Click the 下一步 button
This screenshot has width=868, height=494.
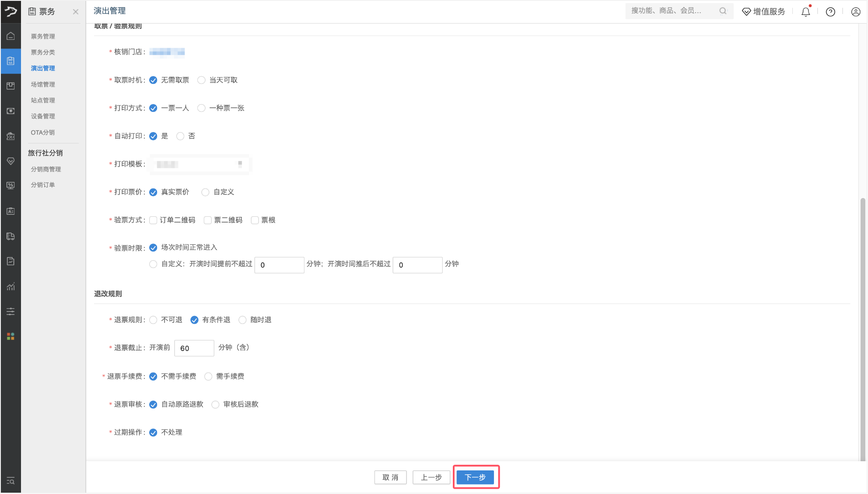[x=475, y=477]
